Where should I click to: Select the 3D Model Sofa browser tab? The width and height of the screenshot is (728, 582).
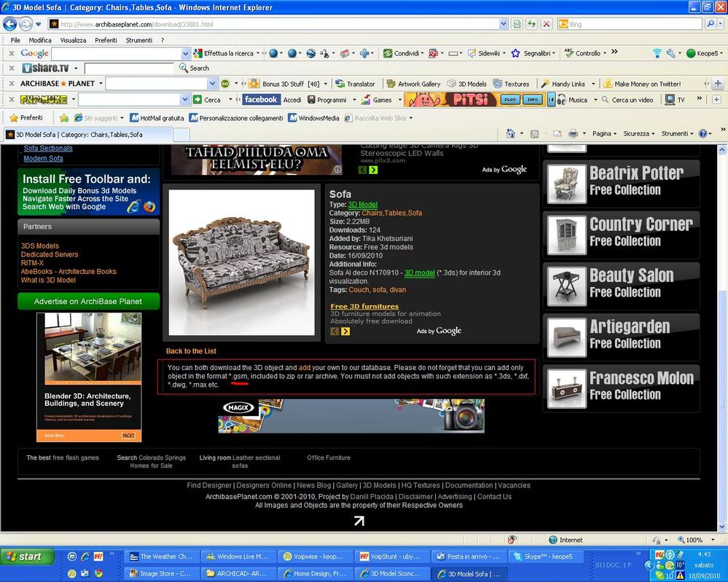point(88,135)
